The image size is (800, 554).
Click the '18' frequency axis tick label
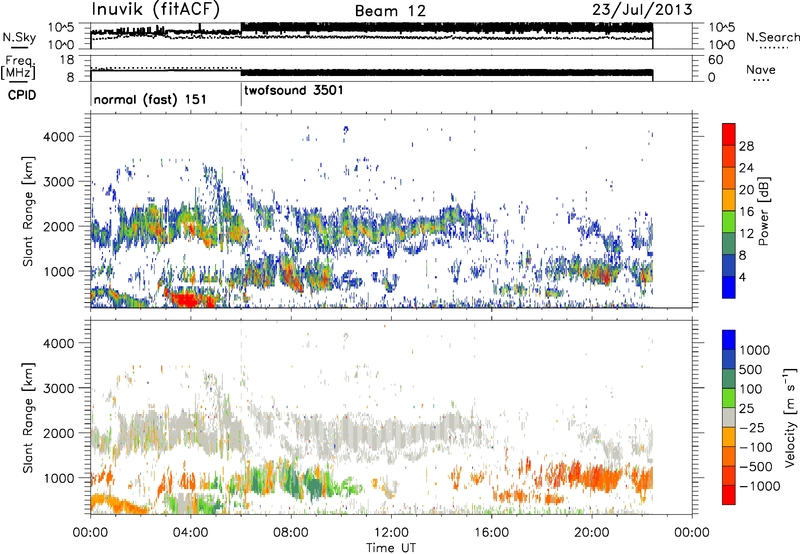point(67,60)
